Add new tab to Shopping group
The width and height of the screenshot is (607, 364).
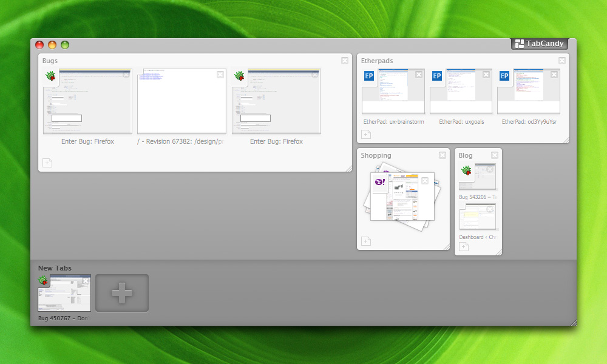(x=366, y=241)
